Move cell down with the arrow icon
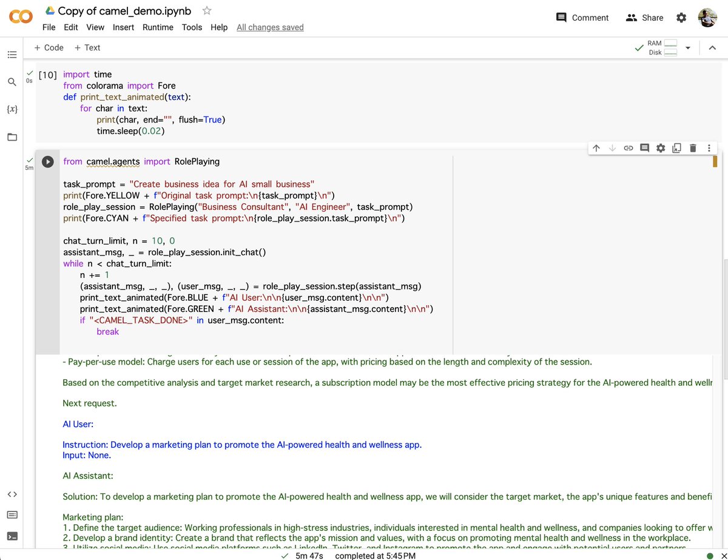 612,148
